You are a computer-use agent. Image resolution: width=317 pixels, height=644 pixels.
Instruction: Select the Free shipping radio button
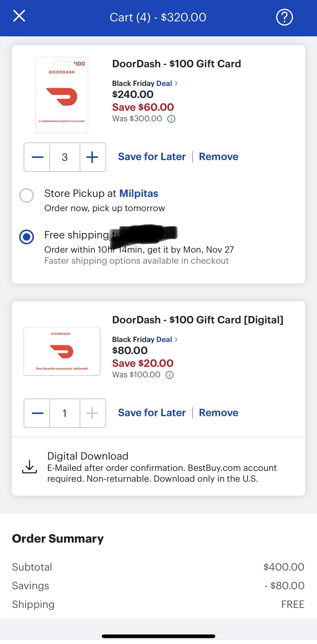point(27,236)
